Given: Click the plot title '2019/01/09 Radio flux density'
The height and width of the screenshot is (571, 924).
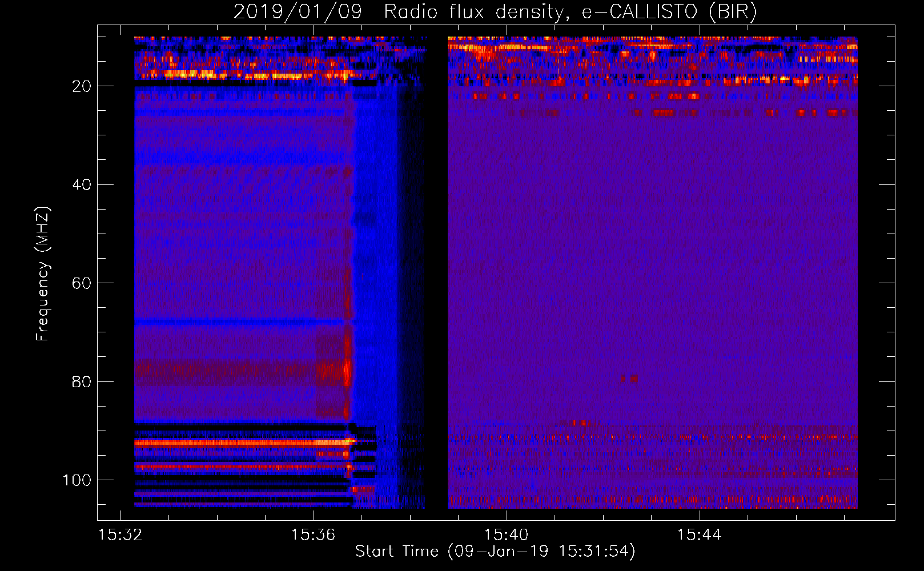Looking at the screenshot, I should click(x=495, y=12).
